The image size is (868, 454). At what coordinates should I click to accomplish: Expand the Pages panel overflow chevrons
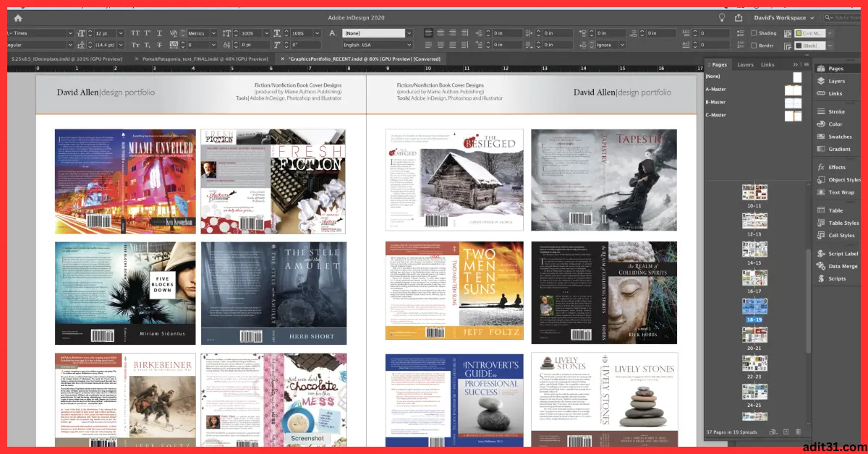click(x=796, y=64)
